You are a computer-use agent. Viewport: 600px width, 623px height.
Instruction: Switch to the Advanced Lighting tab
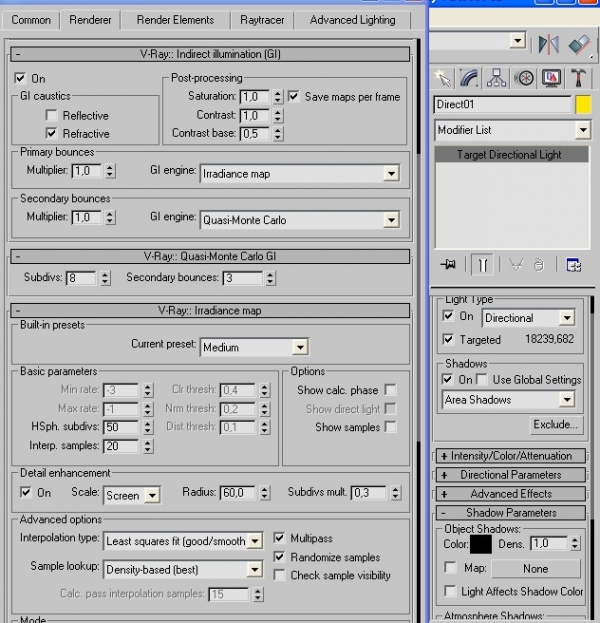[352, 20]
